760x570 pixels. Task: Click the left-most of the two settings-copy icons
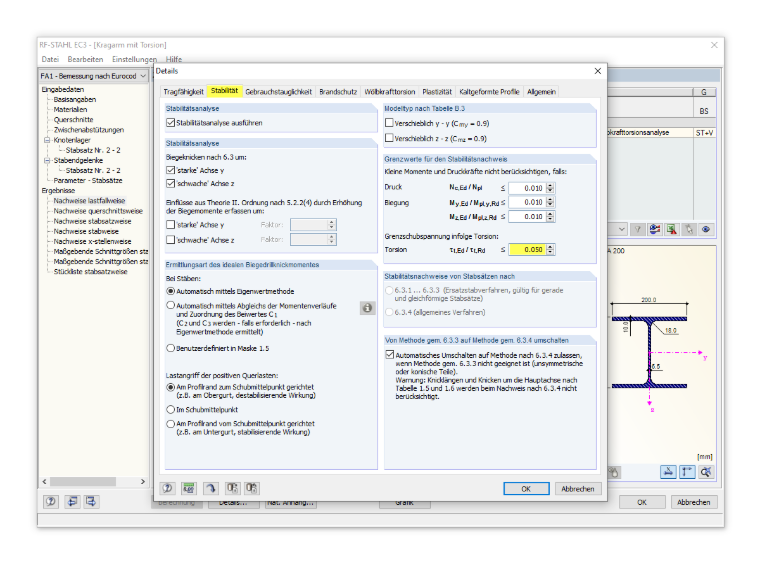click(x=232, y=488)
